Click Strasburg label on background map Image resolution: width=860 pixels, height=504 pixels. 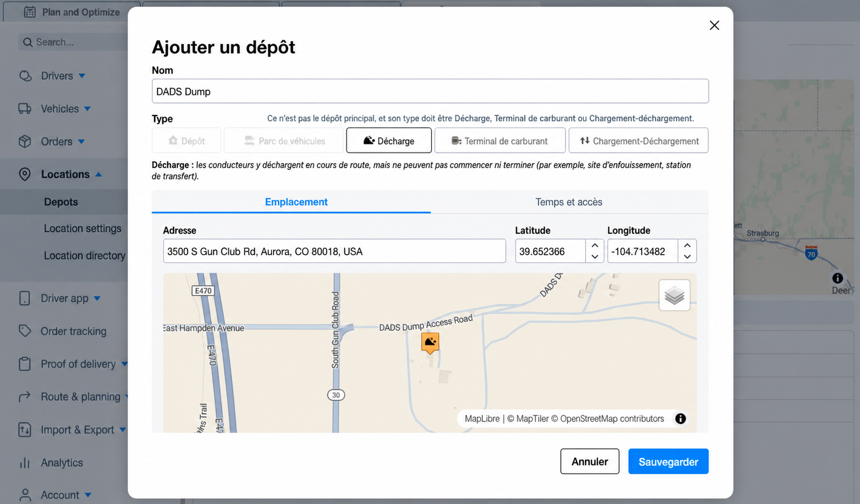click(x=763, y=233)
